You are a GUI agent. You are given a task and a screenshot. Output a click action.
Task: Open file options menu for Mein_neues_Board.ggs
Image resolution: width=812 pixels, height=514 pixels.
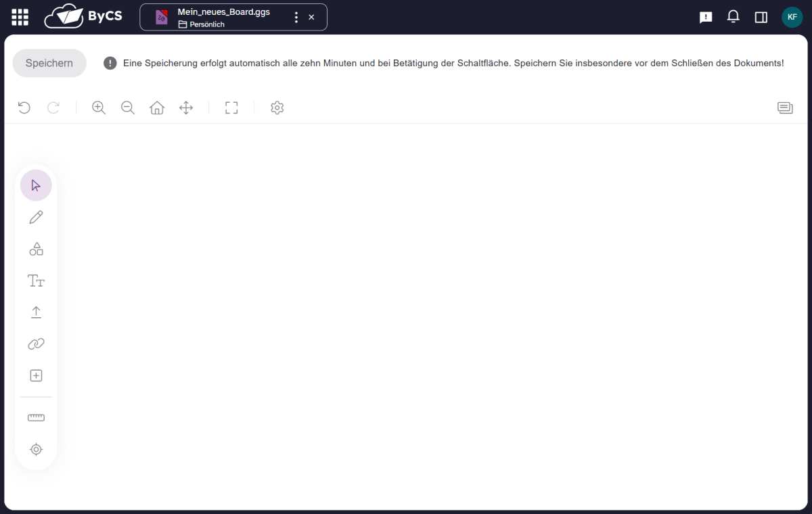point(296,18)
